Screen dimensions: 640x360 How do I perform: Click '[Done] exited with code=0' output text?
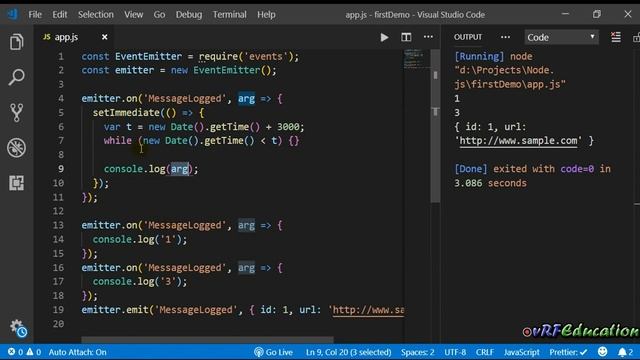[524, 169]
